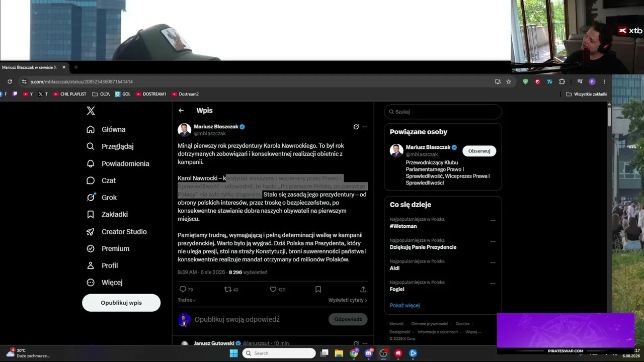Image resolution: width=644 pixels, height=362 pixels.
Task: Click the site information icon in address bar
Action: point(24,81)
